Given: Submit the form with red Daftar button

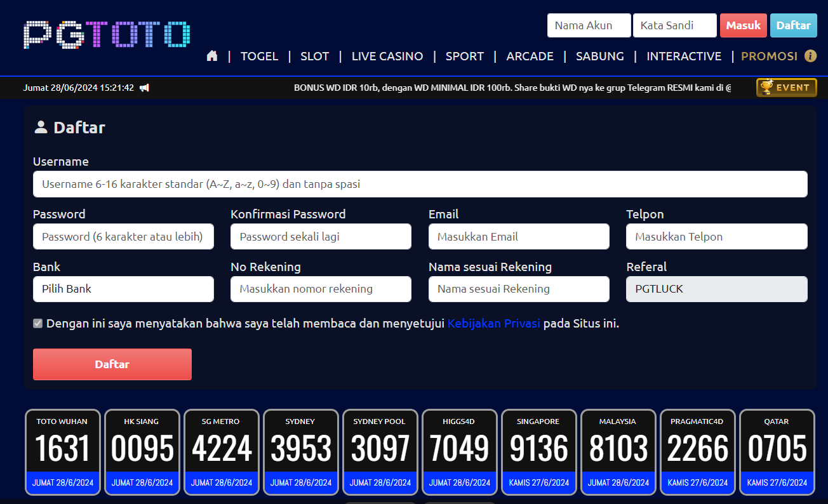Looking at the screenshot, I should coord(112,364).
